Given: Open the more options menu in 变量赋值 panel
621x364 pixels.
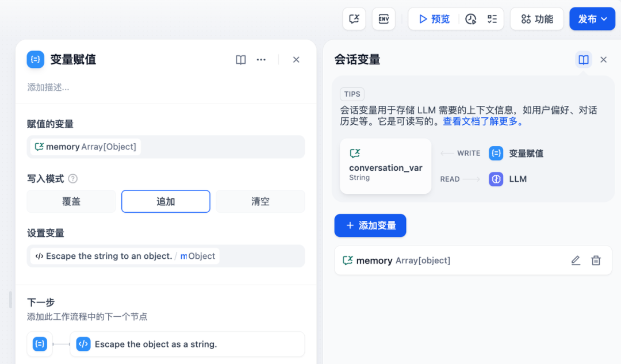Looking at the screenshot, I should point(261,59).
